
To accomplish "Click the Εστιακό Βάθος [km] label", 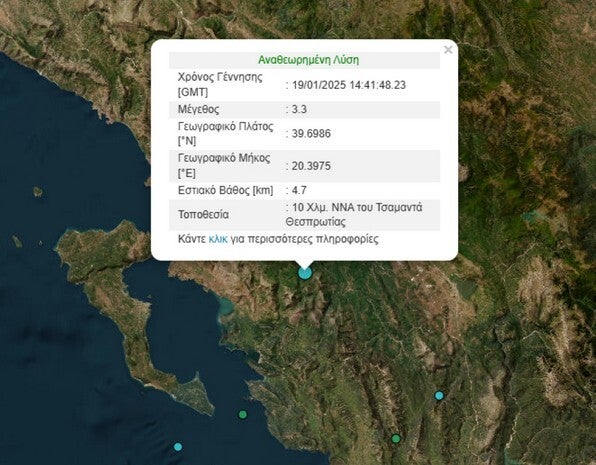I will [x=226, y=190].
